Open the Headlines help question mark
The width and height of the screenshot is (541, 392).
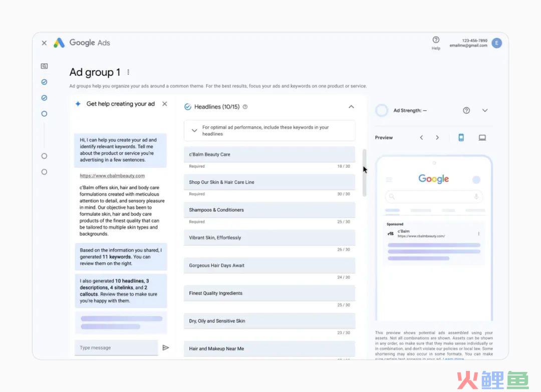click(245, 107)
